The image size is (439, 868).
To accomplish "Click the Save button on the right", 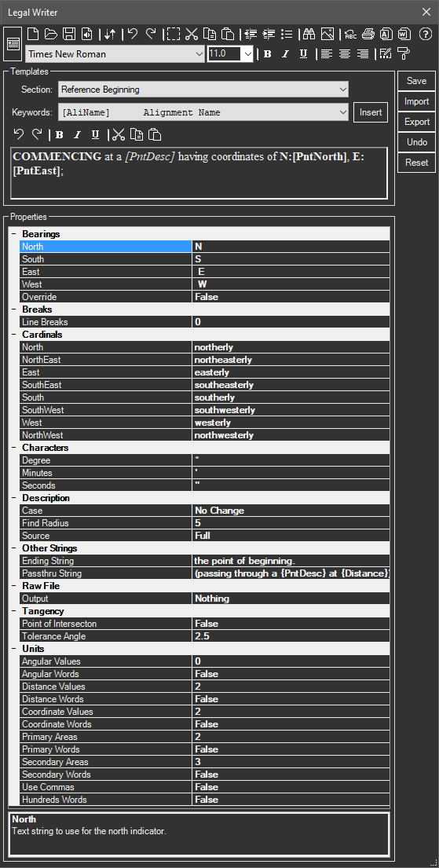I will pyautogui.click(x=416, y=81).
